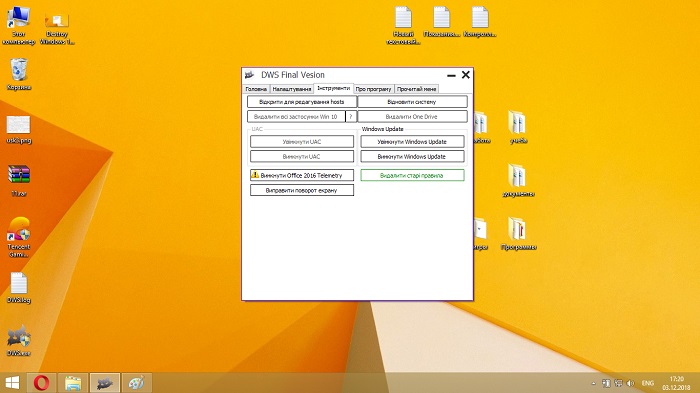Click Видалити всі застосунки Win 10

tap(296, 117)
